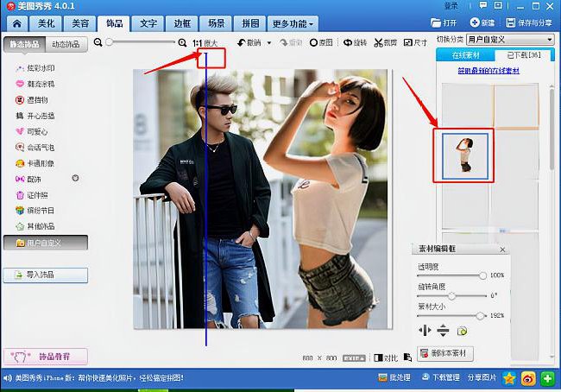Click the 裁剪 (Crop) scissors icon
The width and height of the screenshot is (561, 392).
click(x=378, y=43)
